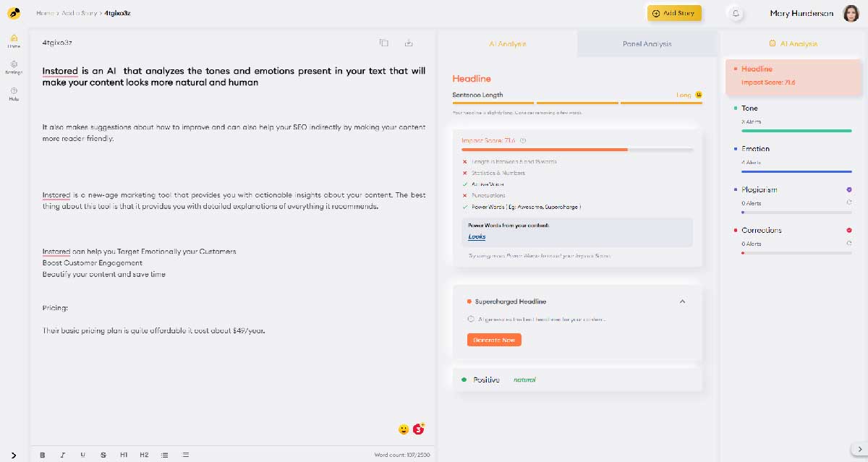868x462 pixels.
Task: Click the 'Active Voice' checklist item
Action: 488,184
